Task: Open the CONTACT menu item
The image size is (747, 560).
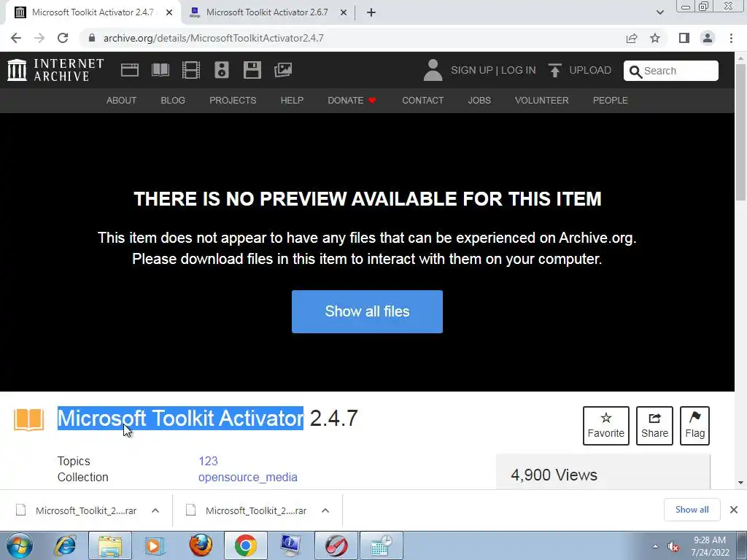Action: click(x=422, y=101)
